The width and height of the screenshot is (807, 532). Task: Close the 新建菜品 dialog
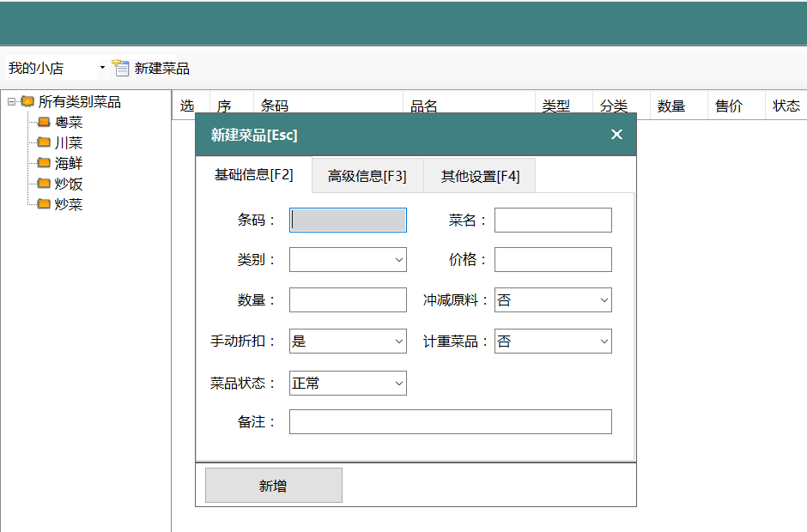(616, 135)
